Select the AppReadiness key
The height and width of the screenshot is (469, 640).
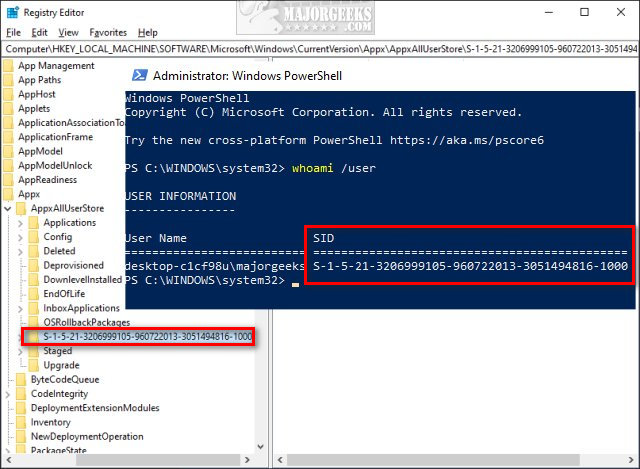tap(47, 180)
